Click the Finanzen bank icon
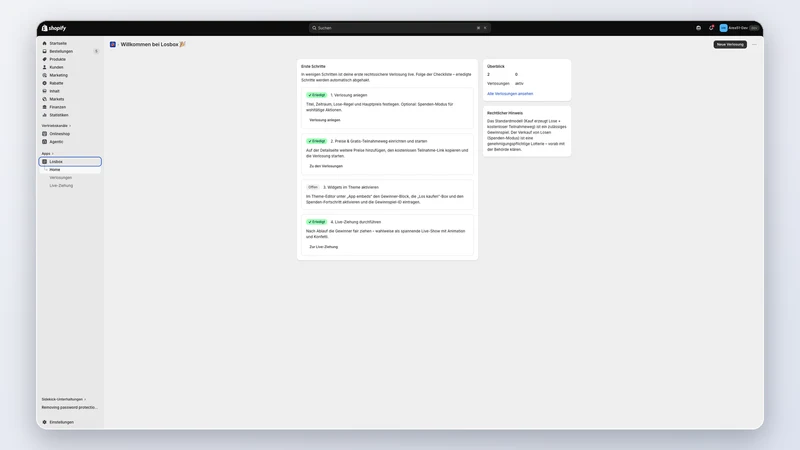This screenshot has height=450, width=800. pyautogui.click(x=44, y=107)
